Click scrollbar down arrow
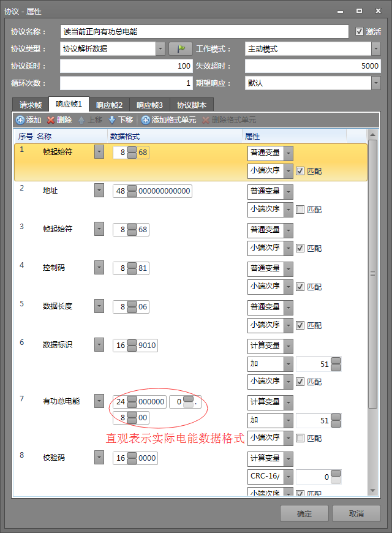392x533 pixels. [372, 491]
